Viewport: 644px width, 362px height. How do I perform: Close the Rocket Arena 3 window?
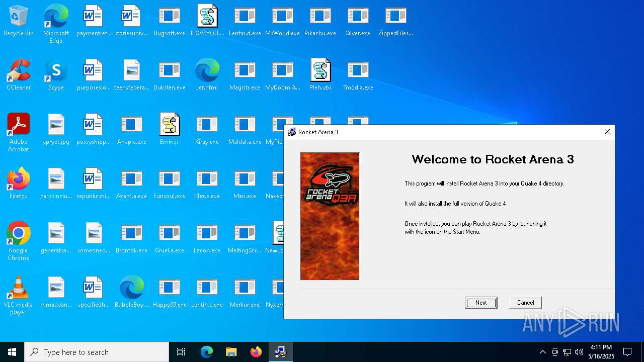(x=607, y=132)
